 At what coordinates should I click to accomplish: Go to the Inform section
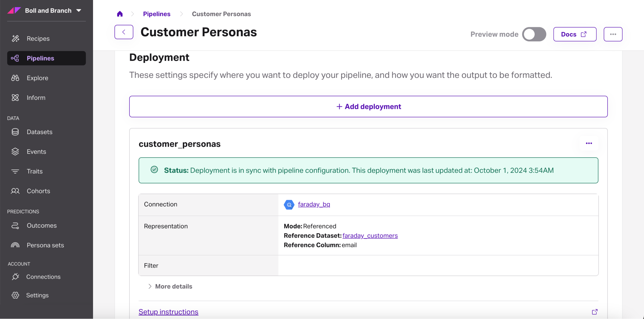click(36, 98)
